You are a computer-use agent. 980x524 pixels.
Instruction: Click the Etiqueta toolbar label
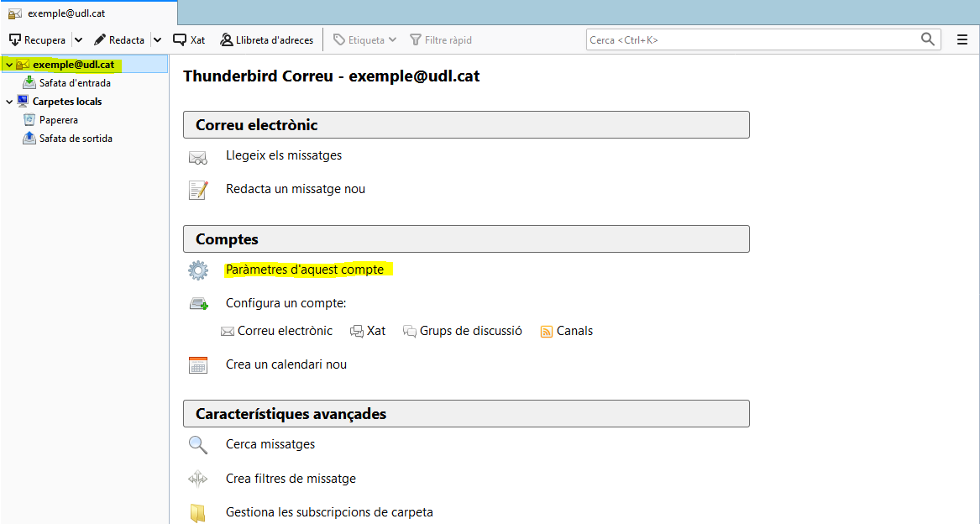[366, 40]
